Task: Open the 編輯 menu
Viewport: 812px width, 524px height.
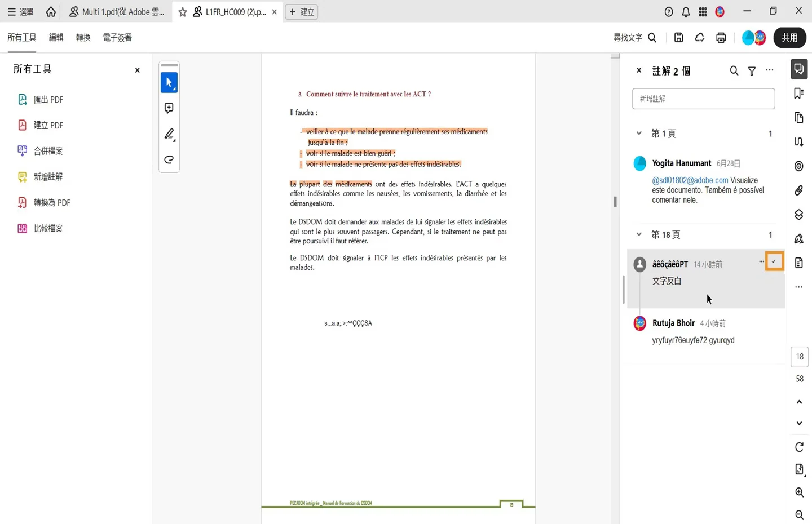Action: (56, 38)
